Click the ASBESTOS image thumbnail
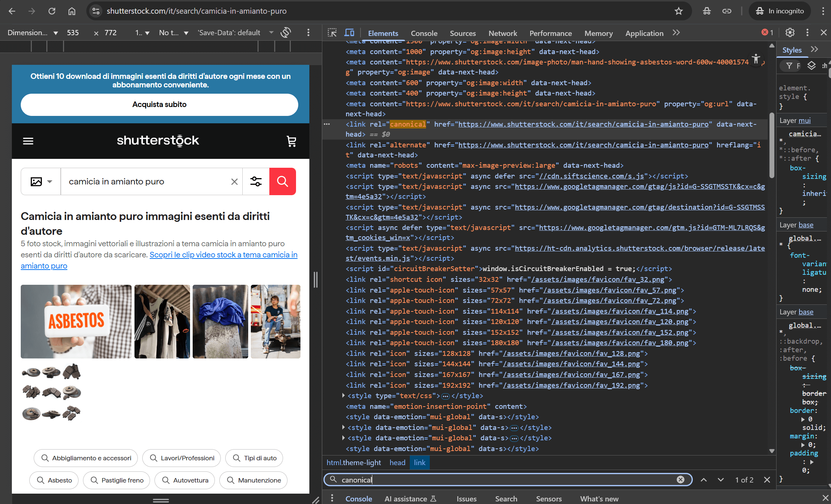831x504 pixels. click(x=76, y=321)
